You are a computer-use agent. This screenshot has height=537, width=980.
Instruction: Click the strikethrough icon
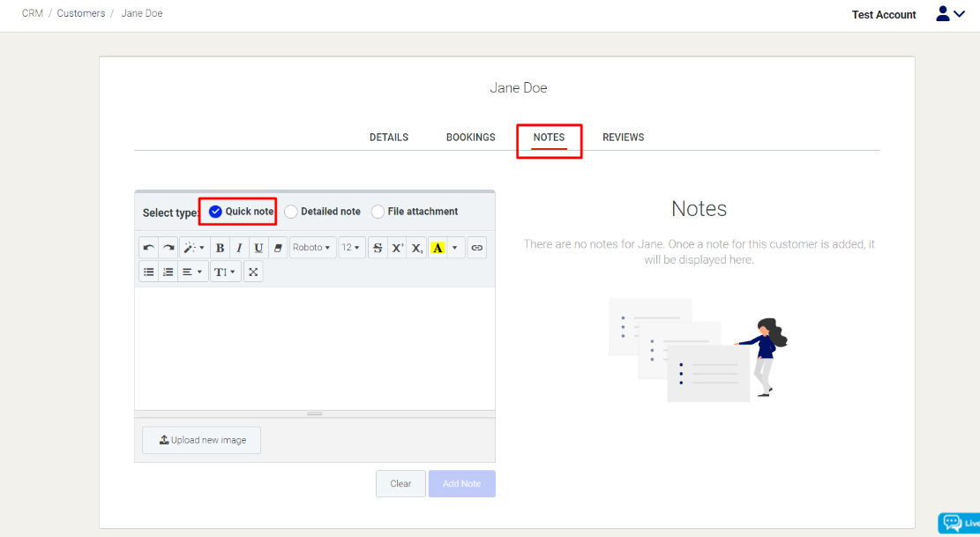point(377,247)
